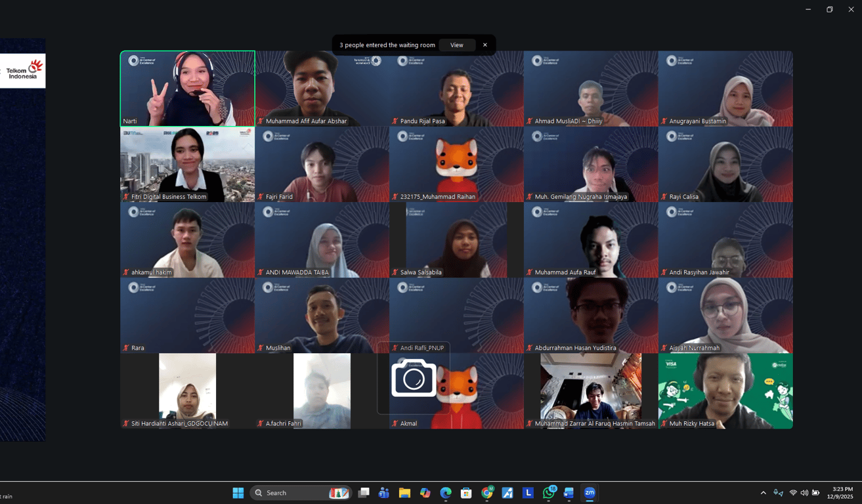Click muted mic icon beside Fajri Farid

click(261, 197)
